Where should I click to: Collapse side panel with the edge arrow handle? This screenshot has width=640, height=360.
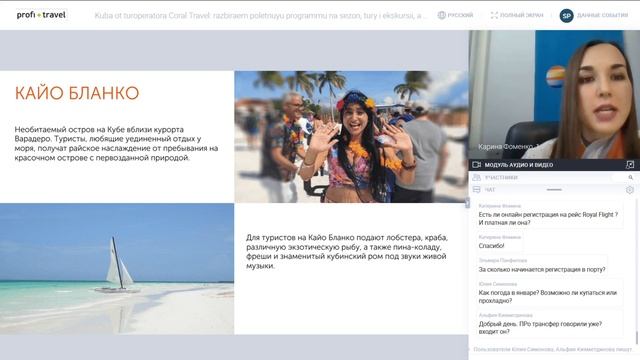click(467, 202)
